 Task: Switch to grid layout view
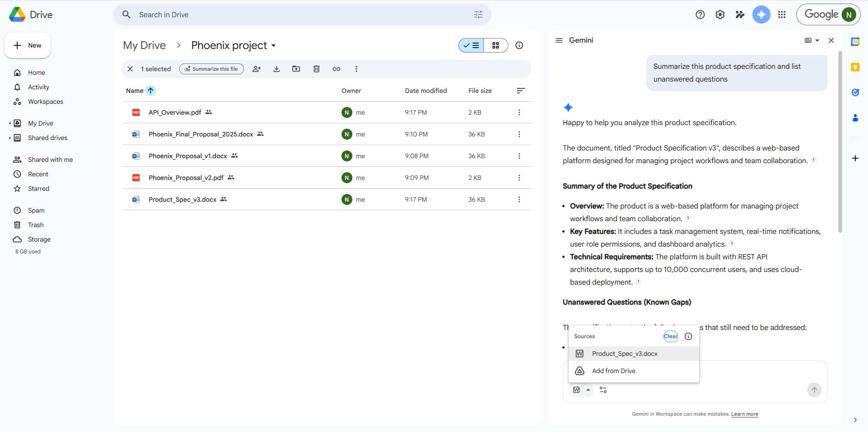coord(496,45)
